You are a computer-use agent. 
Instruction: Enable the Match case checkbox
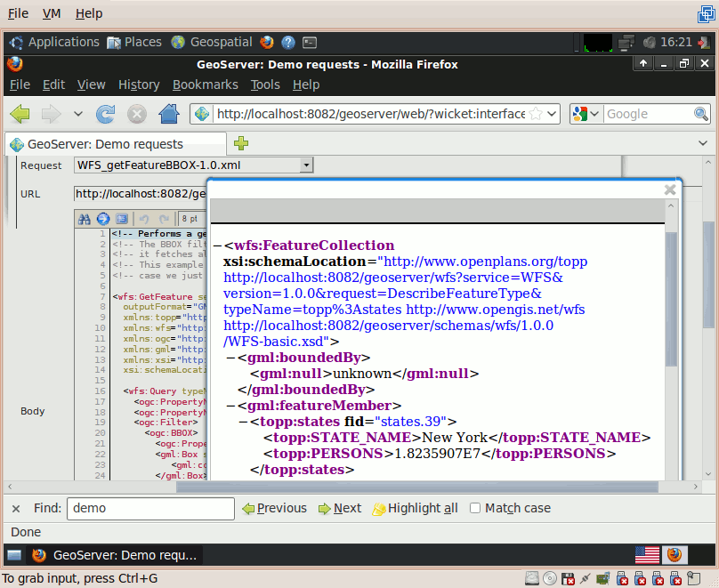(x=475, y=508)
